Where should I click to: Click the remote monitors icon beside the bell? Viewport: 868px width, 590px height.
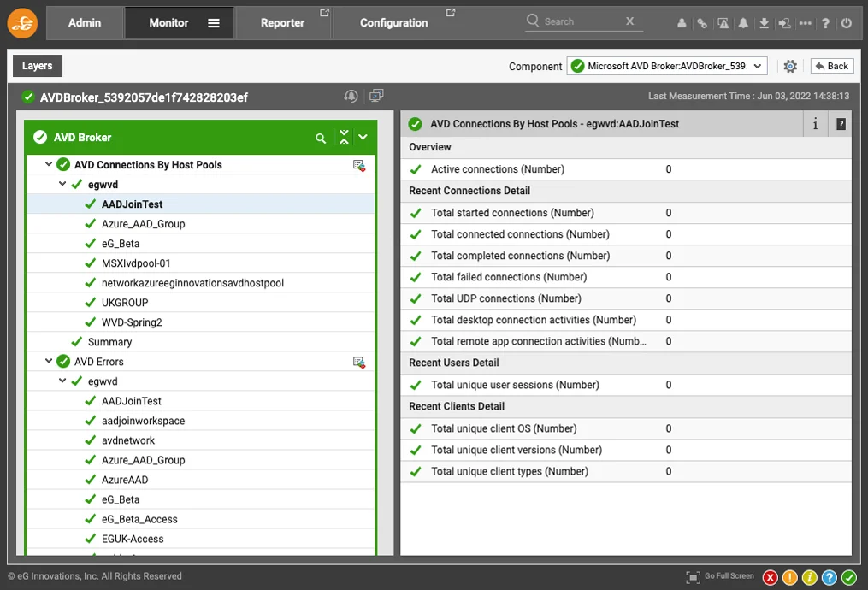click(x=376, y=96)
